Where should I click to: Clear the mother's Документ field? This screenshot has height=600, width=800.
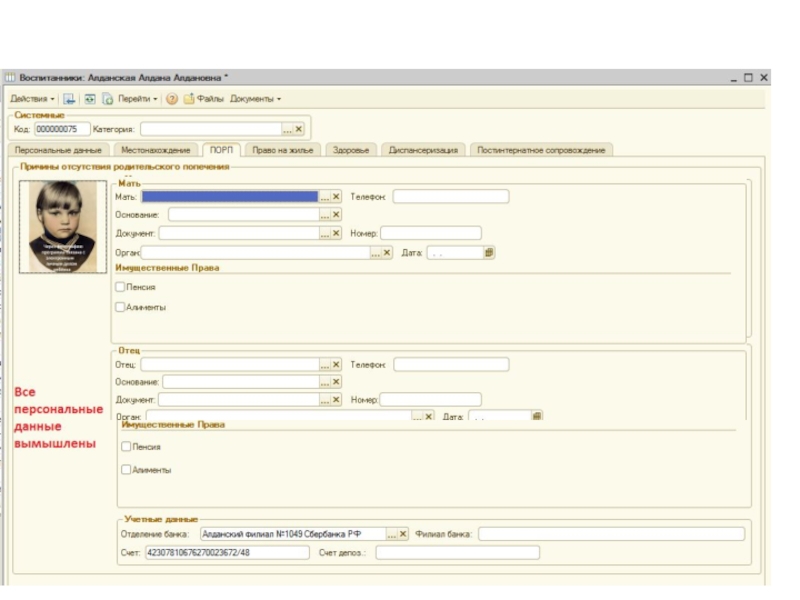tap(336, 233)
